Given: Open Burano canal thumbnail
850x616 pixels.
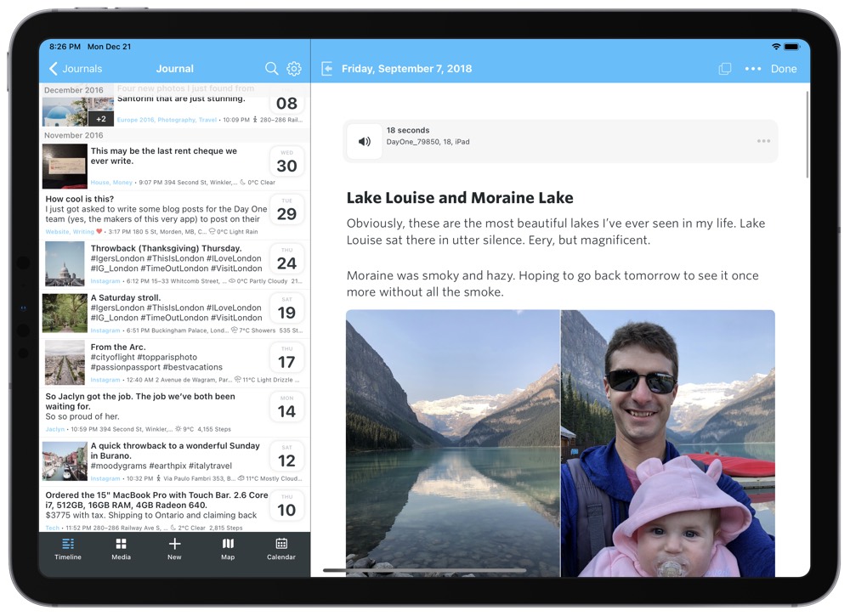Looking at the screenshot, I should [x=65, y=461].
